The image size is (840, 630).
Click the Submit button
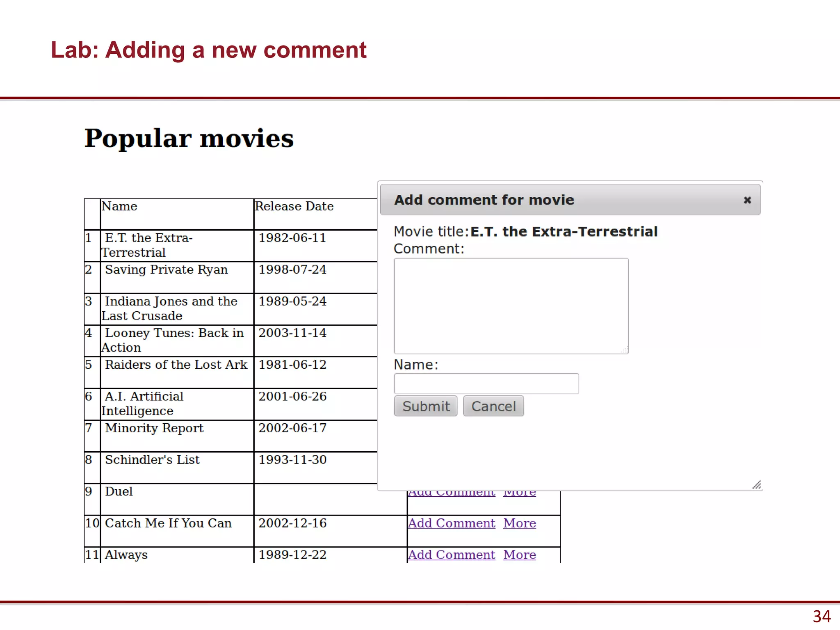point(425,406)
